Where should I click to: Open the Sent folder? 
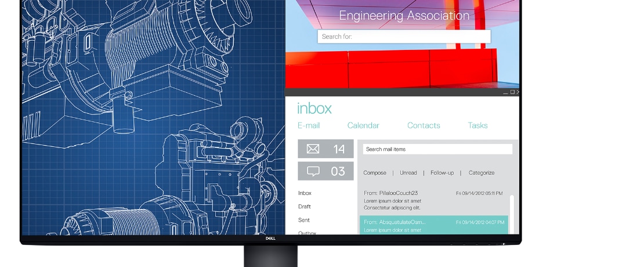coord(304,220)
